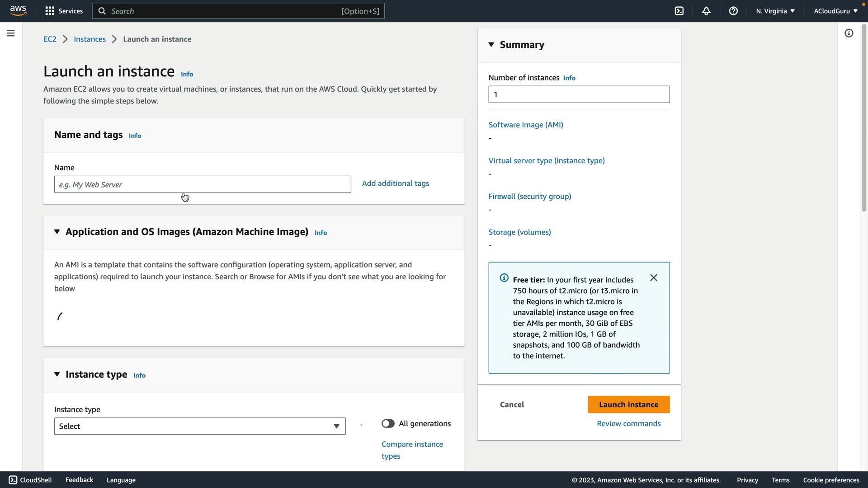Screen dimensions: 868x488
Task: Click Add additional tags link
Action: click(395, 183)
